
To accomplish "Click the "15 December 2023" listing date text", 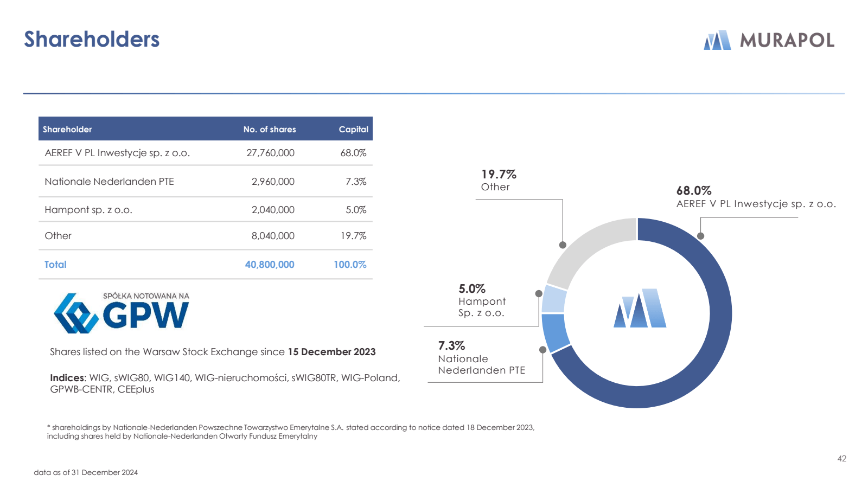I will [331, 352].
